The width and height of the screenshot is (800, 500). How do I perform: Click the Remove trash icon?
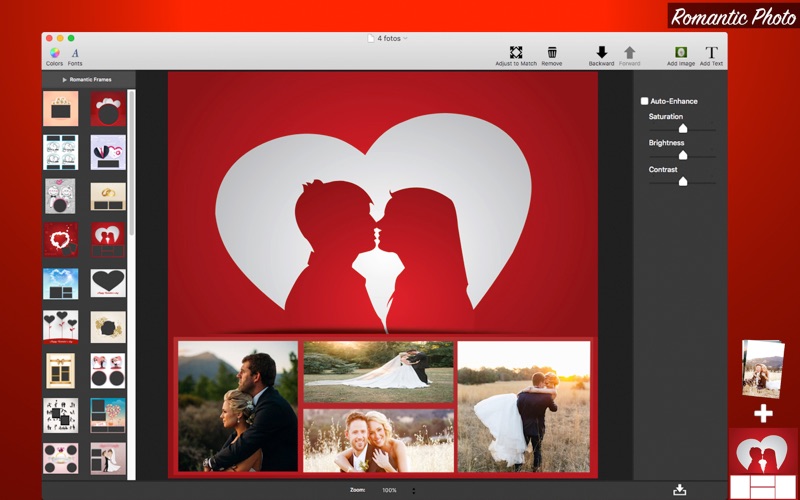(552, 52)
